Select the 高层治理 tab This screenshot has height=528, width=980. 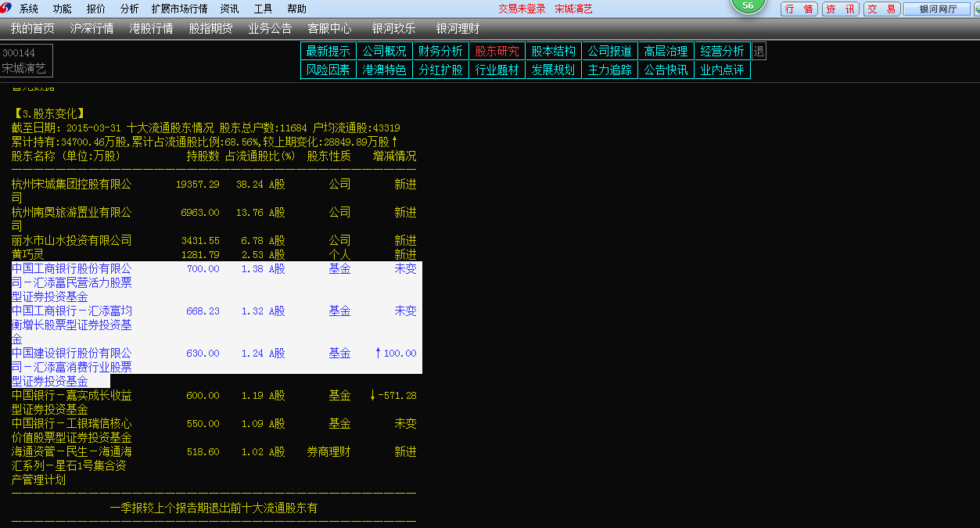pyautogui.click(x=666, y=51)
